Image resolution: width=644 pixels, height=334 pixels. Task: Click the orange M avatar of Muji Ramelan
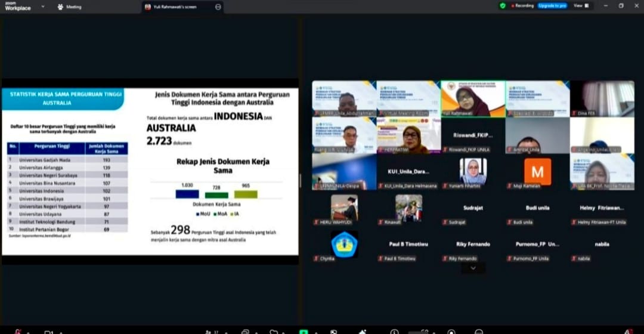coord(538,171)
